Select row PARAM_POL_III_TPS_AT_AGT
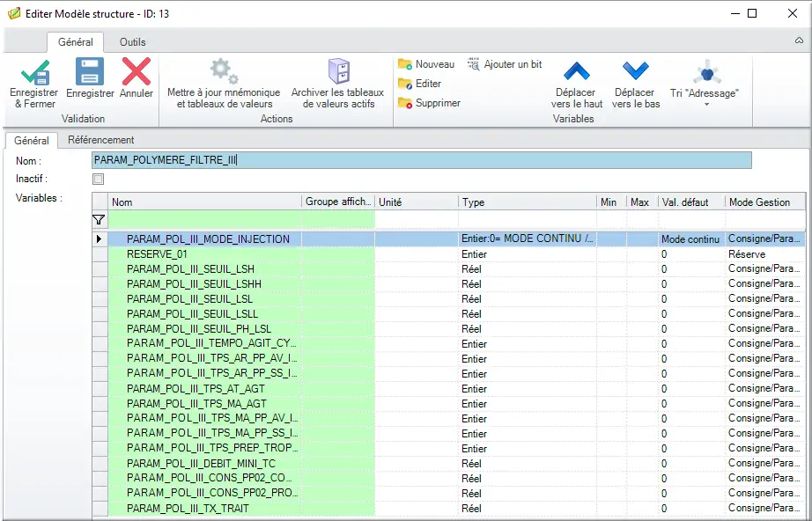Image resolution: width=812 pixels, height=521 pixels. 449,389
